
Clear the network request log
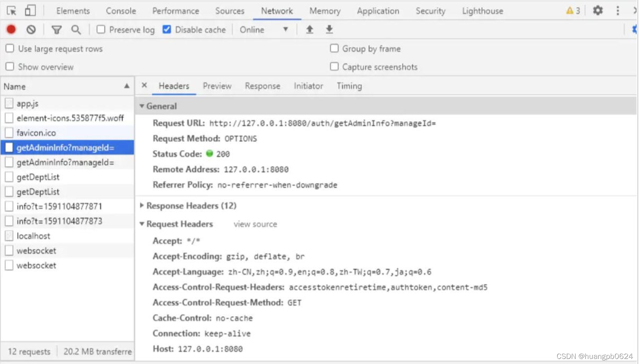(31, 29)
